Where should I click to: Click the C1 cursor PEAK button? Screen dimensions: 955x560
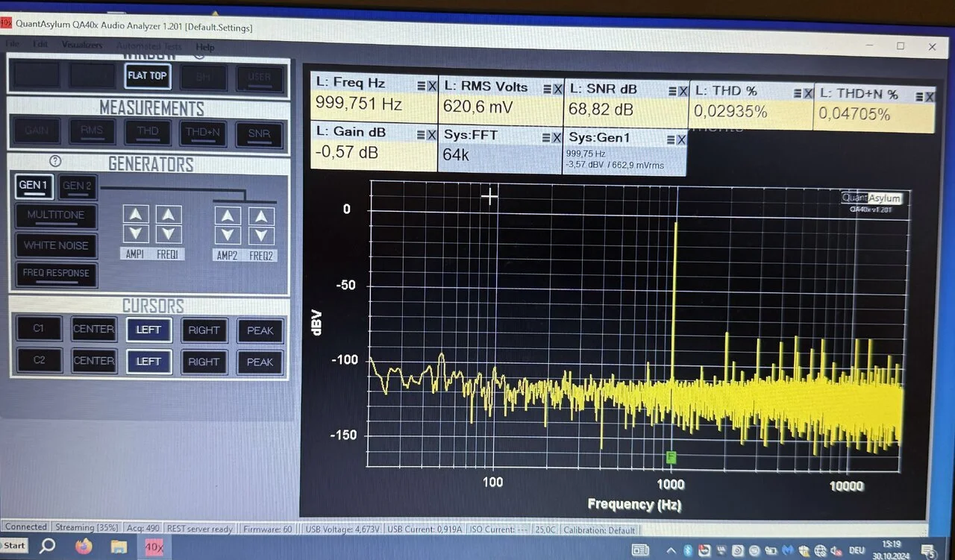point(260,330)
